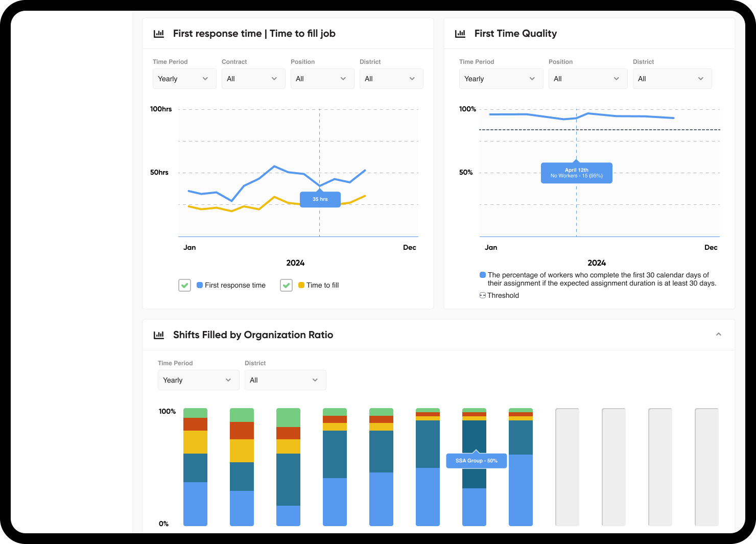Click the blue legend swatch under First Time Quality chart
The image size is (756, 544).
coord(483,275)
